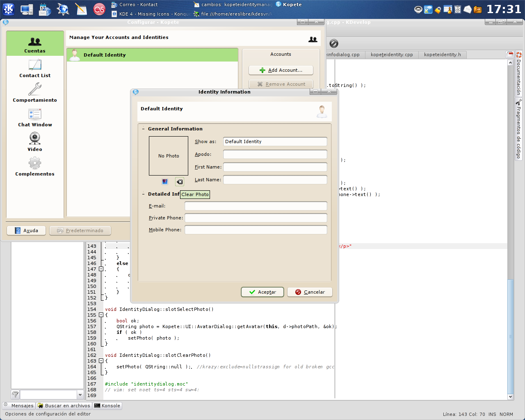Viewport: 525px width, 420px height.
Task: Collapse the Detailed Information group
Action: coord(144,194)
